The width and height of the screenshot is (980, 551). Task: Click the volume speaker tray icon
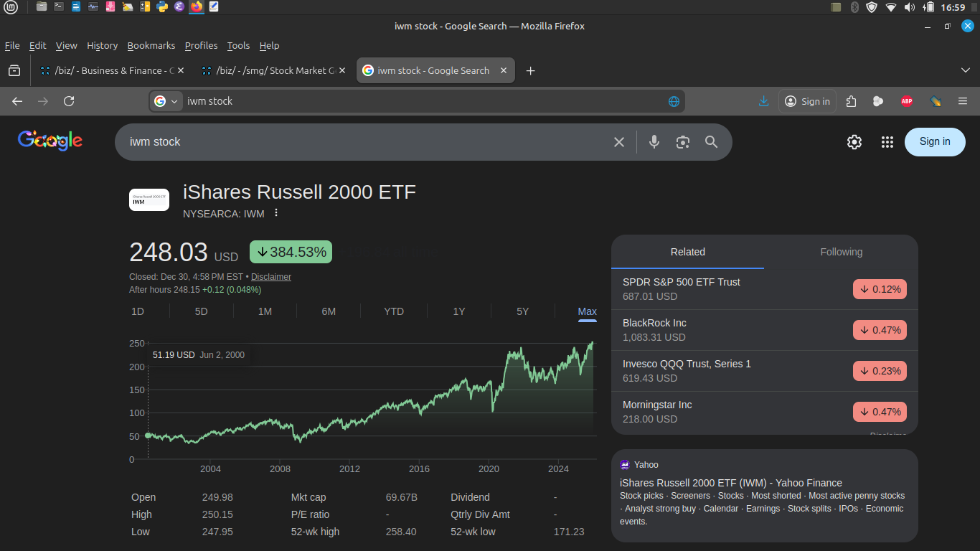point(910,7)
